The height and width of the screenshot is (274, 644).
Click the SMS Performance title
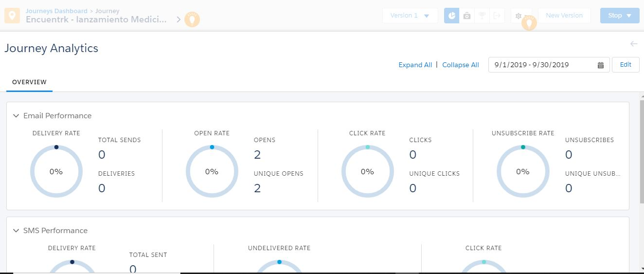click(55, 231)
